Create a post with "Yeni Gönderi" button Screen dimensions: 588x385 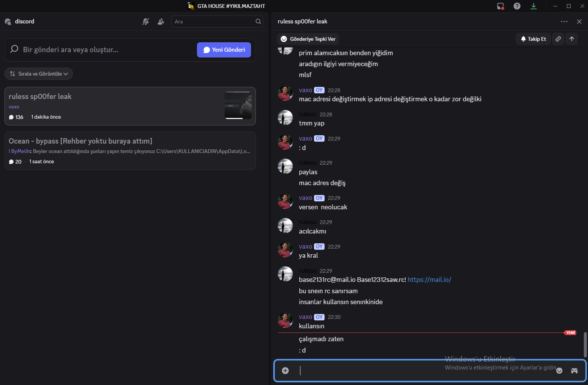point(224,50)
